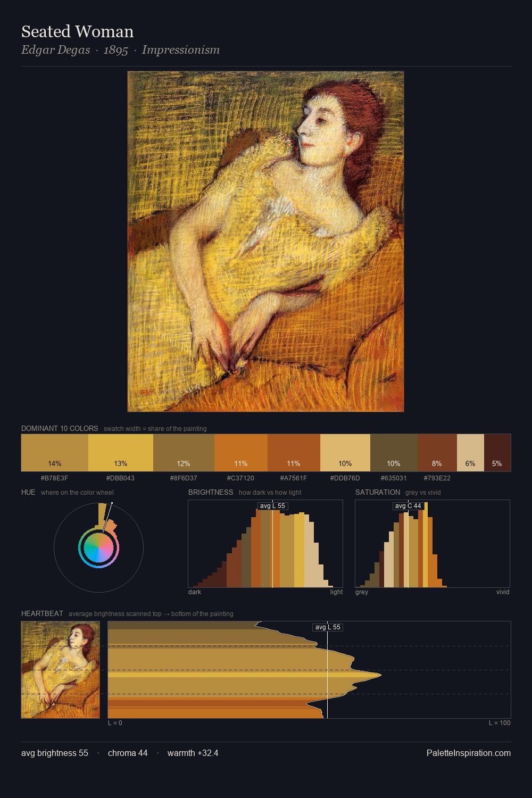Viewport: 532px width, 798px height.
Task: Click the warmth +32.4 footer stat
Action: tap(193, 753)
